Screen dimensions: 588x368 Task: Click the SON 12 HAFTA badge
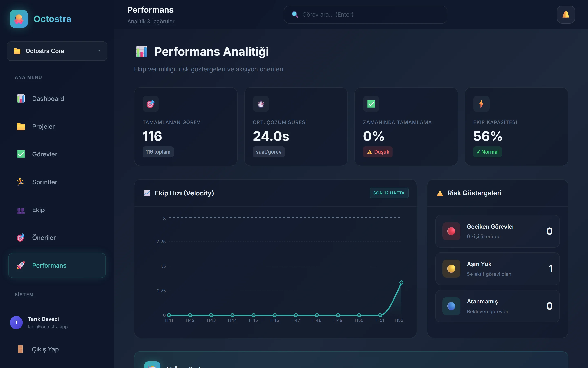pos(389,193)
